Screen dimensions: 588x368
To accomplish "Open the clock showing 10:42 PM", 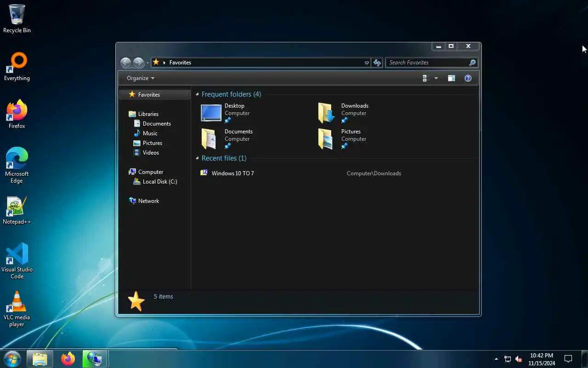I will [542, 359].
